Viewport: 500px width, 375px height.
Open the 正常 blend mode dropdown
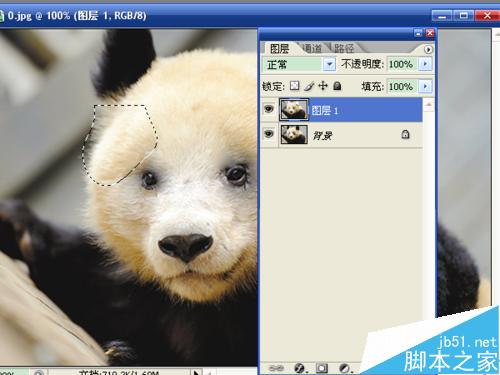(329, 64)
